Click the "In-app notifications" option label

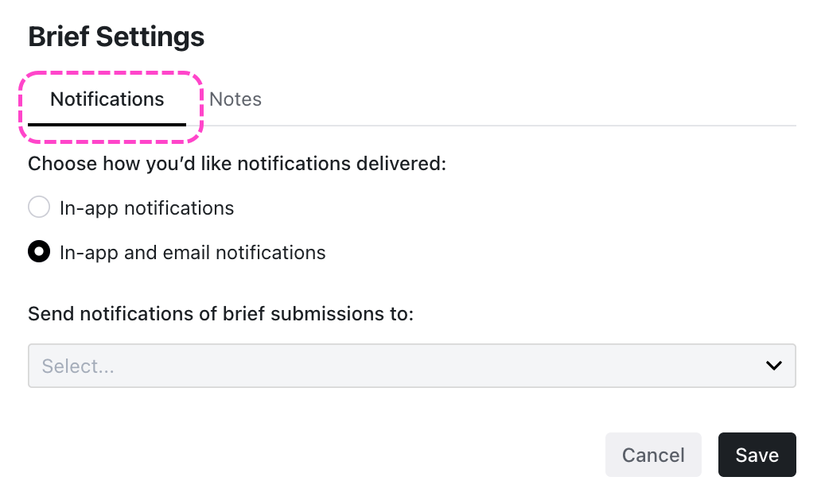coord(146,208)
